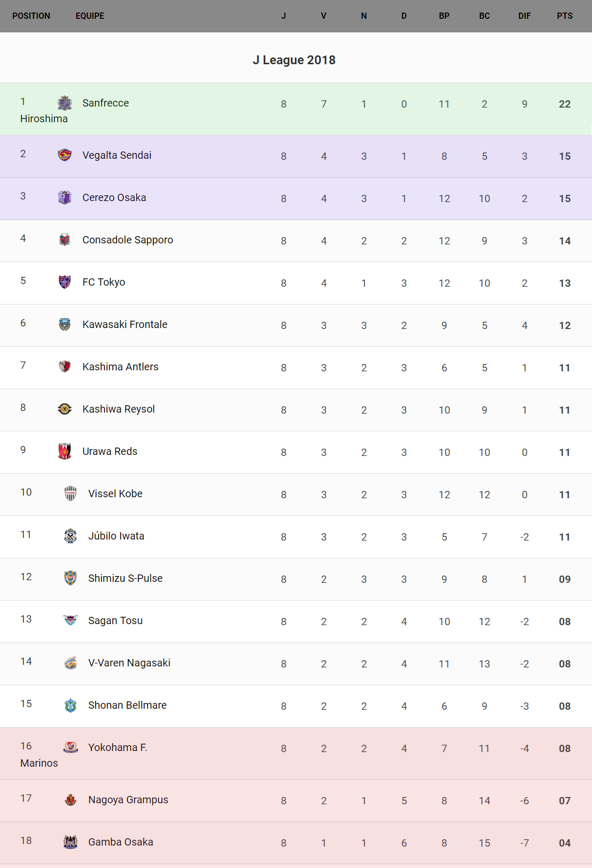Click the Sanfrecce Hiroshima club crest

tap(65, 103)
